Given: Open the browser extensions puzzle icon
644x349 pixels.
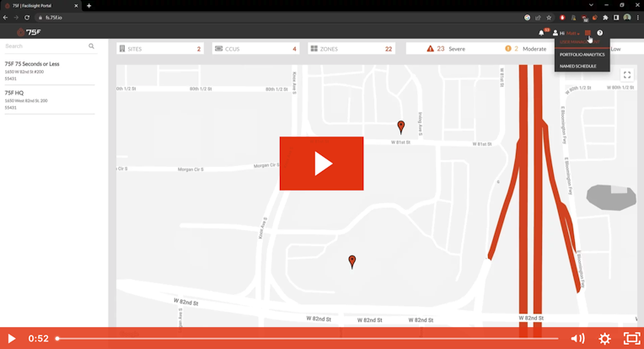Looking at the screenshot, I should click(x=605, y=18).
